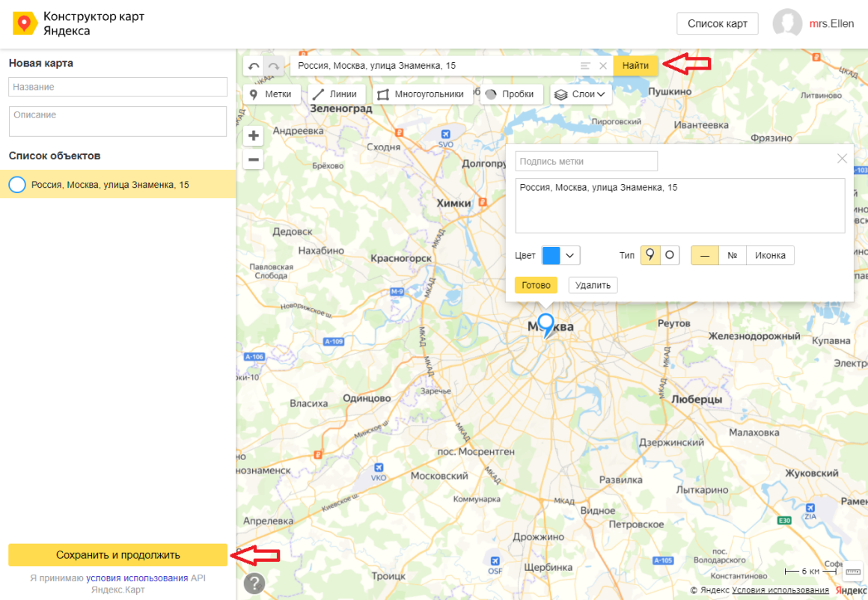
Task: Select the Линии line drawing tool
Action: point(337,94)
